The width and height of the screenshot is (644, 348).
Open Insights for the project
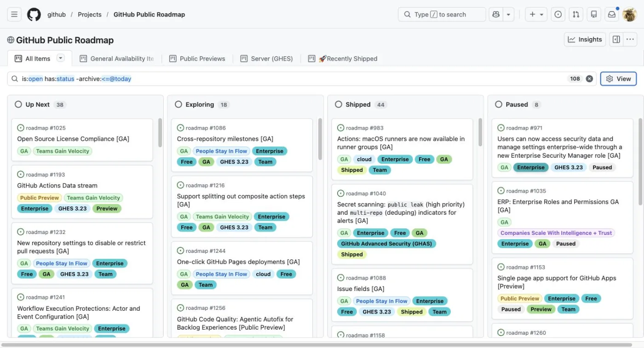coord(585,40)
